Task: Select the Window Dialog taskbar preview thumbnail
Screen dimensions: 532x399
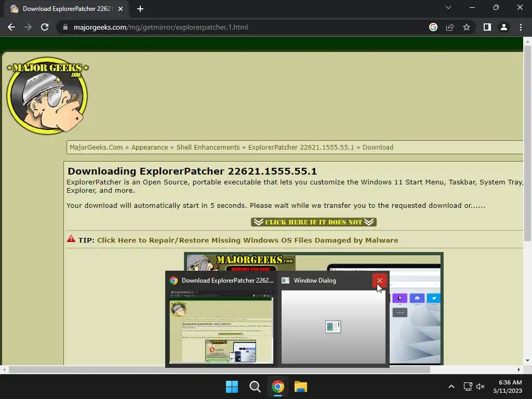Action: 333,327
